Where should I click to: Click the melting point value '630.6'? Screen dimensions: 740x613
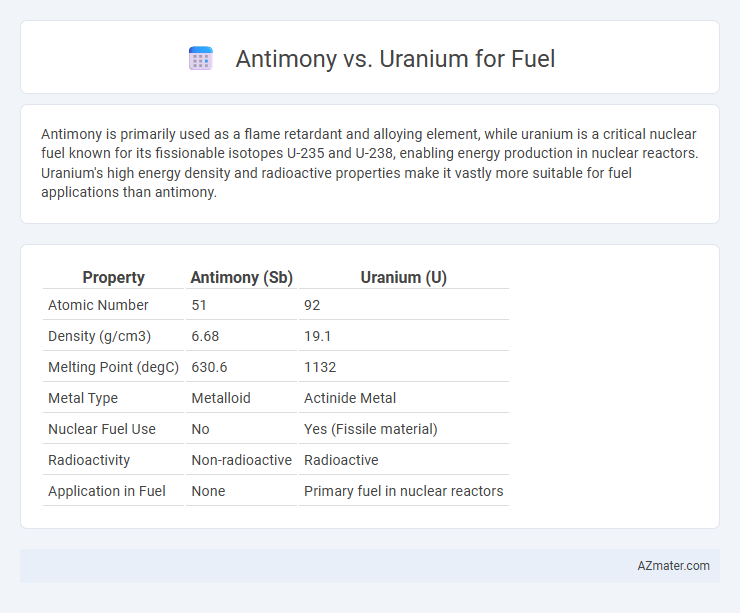click(209, 367)
